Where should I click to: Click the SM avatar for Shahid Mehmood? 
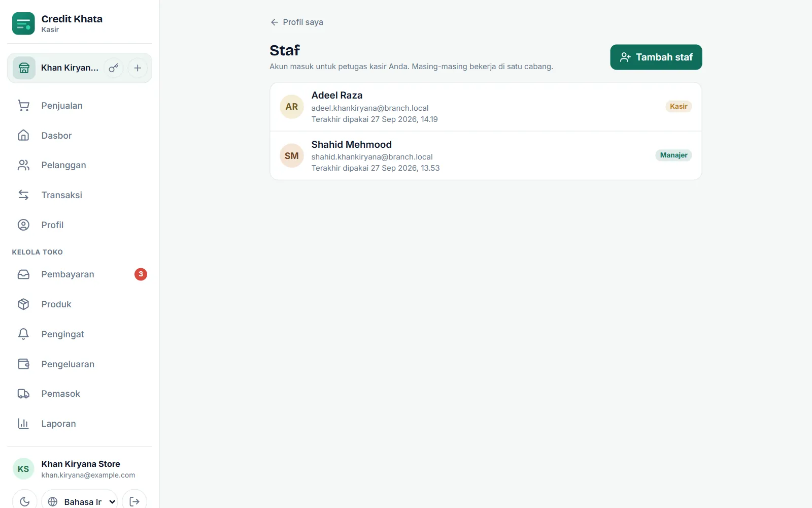(292, 156)
